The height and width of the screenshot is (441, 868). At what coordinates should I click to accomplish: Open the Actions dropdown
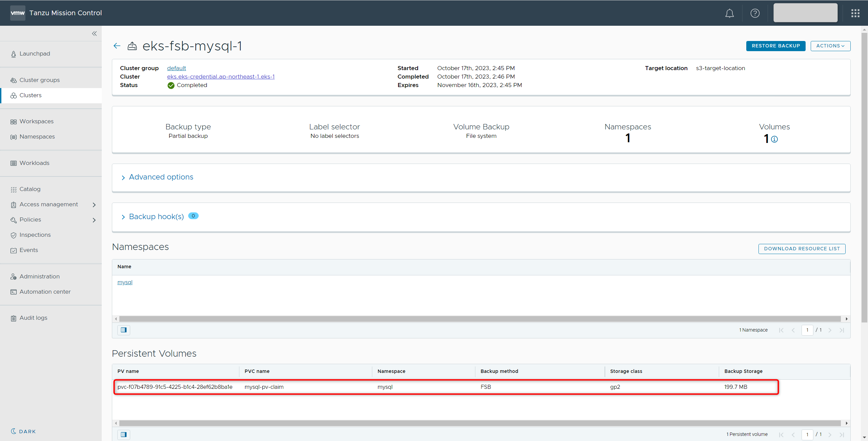[830, 46]
